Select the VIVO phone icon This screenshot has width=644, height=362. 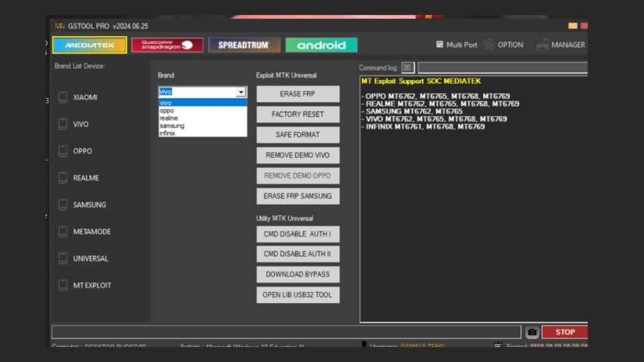point(63,124)
